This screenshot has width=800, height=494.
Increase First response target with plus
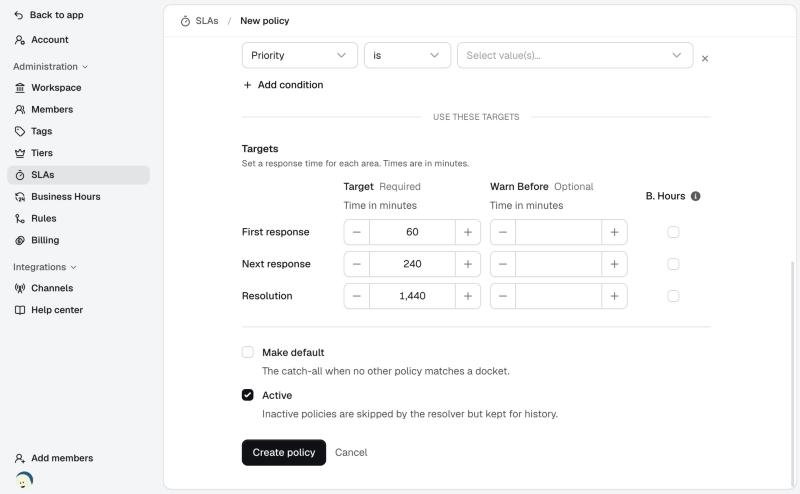468,232
